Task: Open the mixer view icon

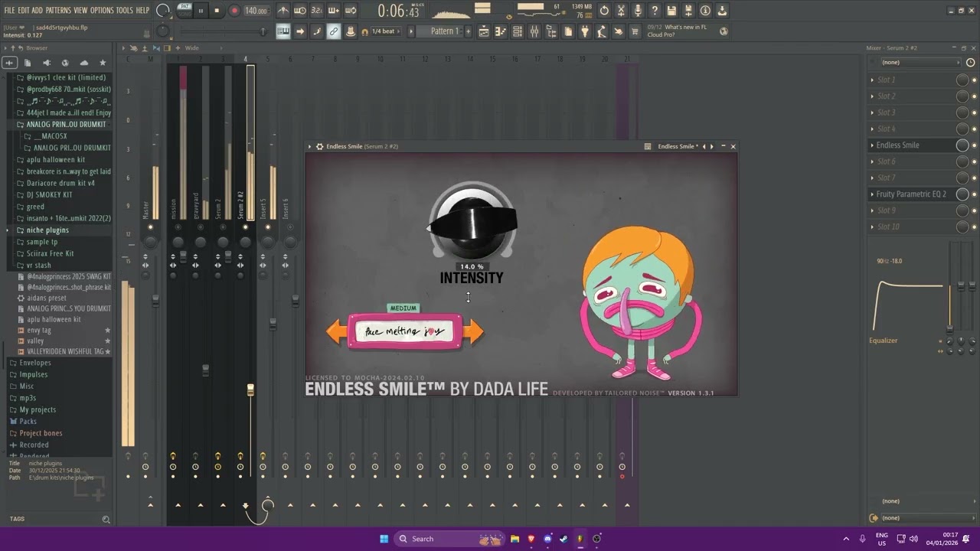Action: 534,31
